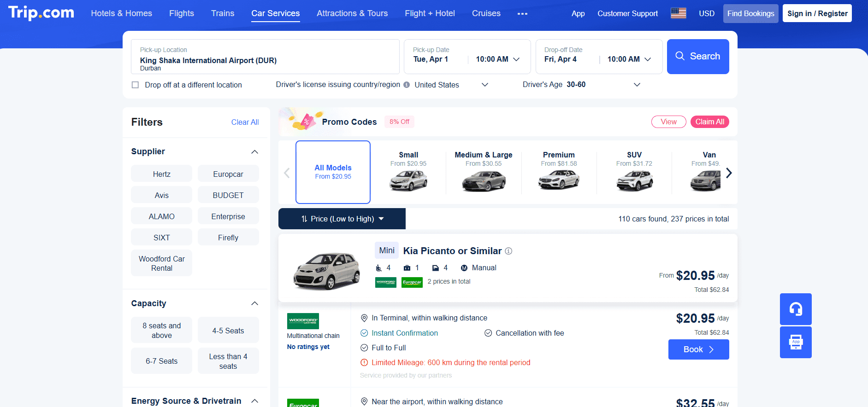The height and width of the screenshot is (407, 868).
Task: Click the manual transmission icon
Action: (464, 268)
